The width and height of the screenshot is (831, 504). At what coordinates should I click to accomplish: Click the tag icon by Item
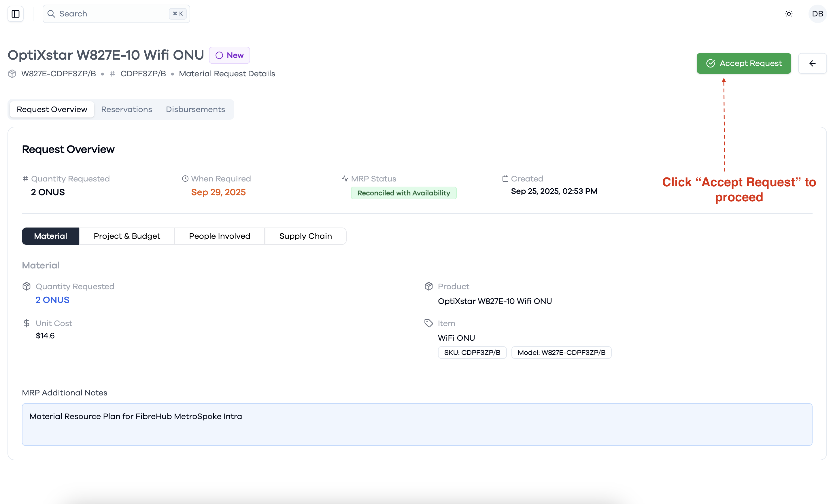coord(429,323)
